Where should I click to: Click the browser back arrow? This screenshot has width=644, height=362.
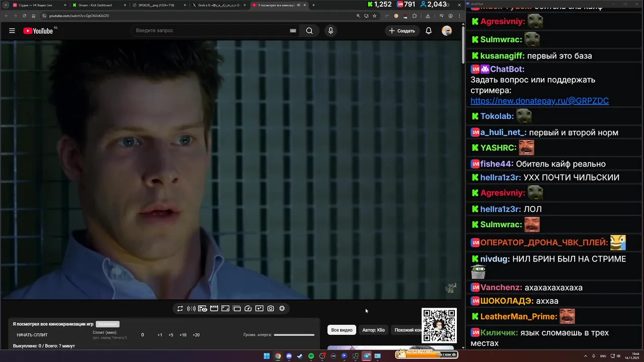pos(6,16)
